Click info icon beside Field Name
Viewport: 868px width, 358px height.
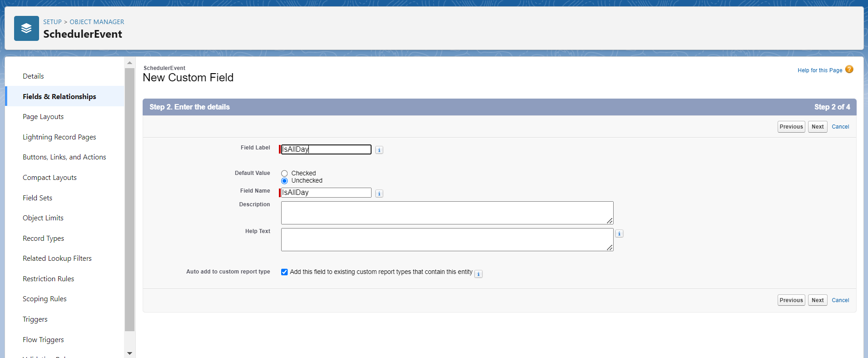pos(379,194)
